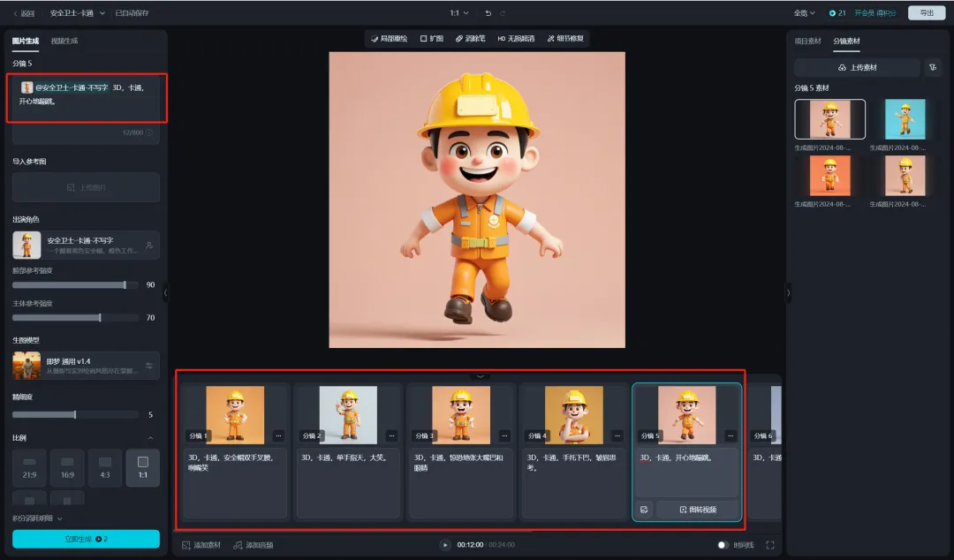Enter fullscreen via bottom-right expand icon
Viewport: 954px width, 560px height.
(770, 545)
